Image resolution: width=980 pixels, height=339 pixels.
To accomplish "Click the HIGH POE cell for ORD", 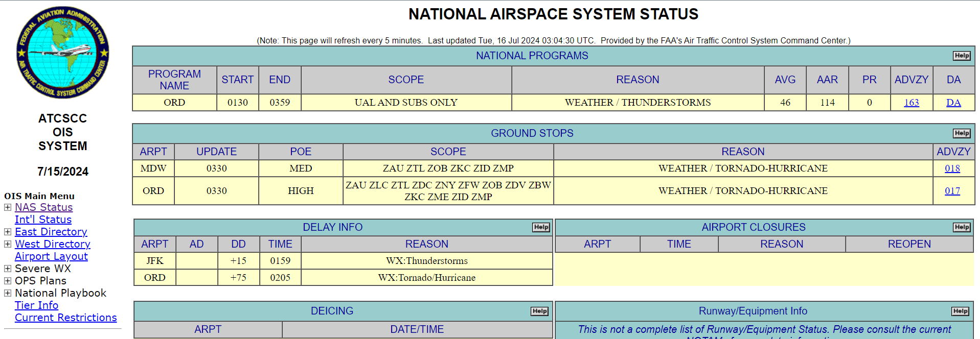I will click(301, 191).
